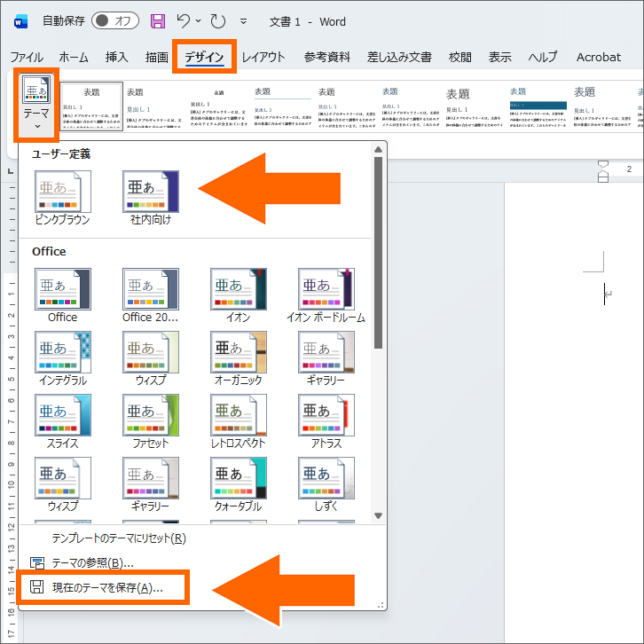Apply the オーガニック theme
Image resolution: width=644 pixels, height=644 pixels.
[x=239, y=359]
